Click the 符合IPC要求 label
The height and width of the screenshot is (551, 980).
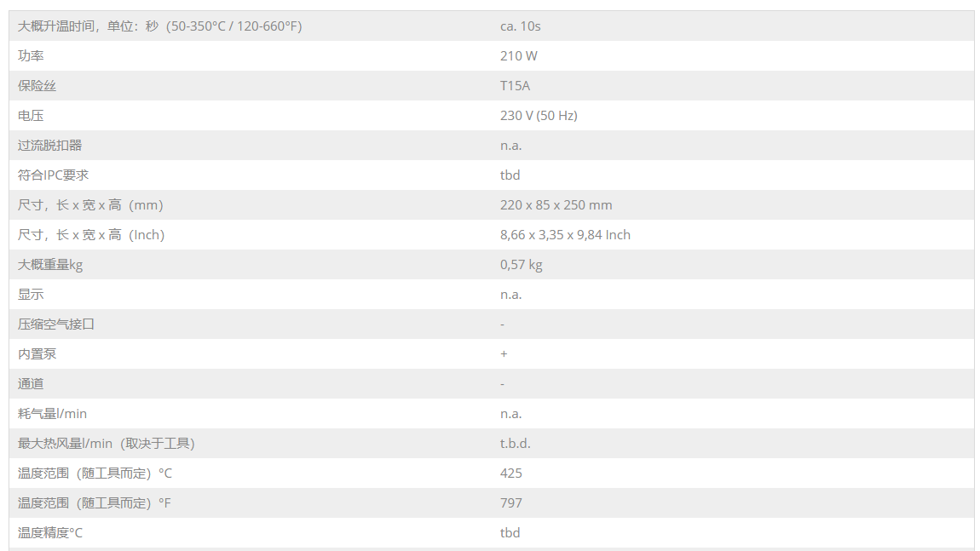[53, 175]
